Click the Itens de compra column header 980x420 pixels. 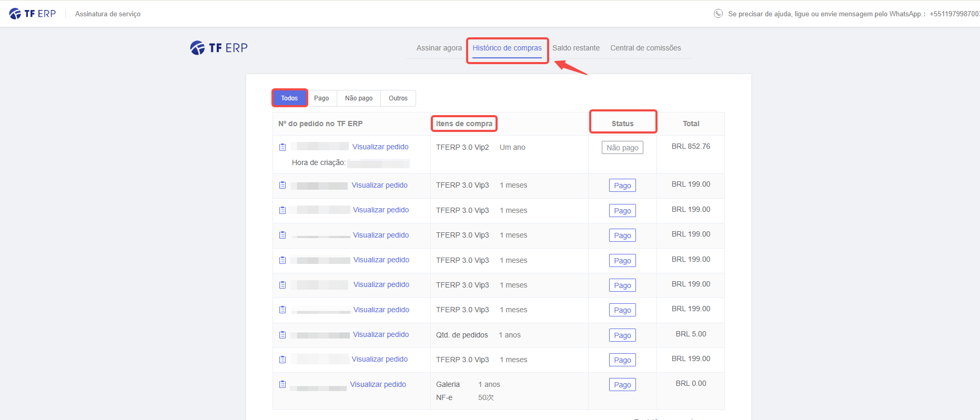pos(464,124)
